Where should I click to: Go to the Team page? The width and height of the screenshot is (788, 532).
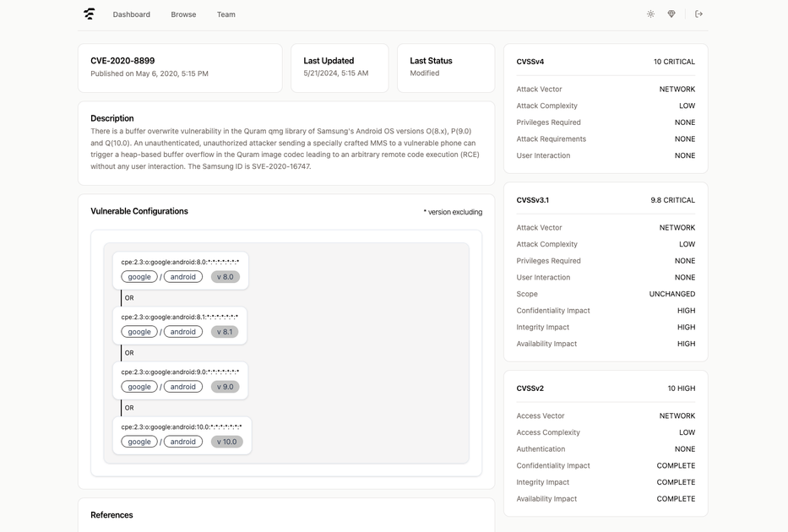pyautogui.click(x=226, y=14)
